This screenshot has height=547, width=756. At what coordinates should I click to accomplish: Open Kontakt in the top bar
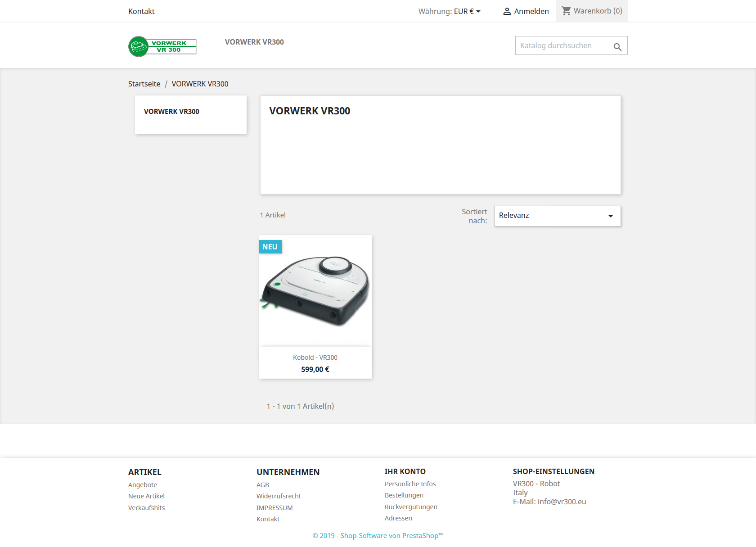(141, 11)
